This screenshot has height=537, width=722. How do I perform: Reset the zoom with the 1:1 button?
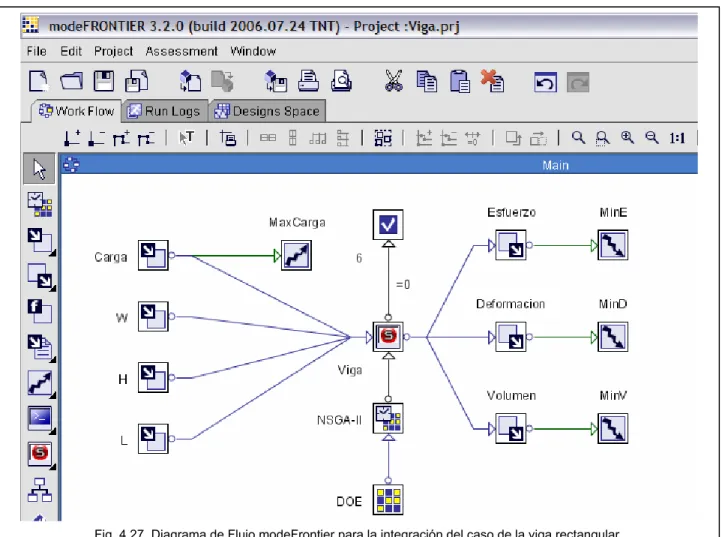(677, 138)
